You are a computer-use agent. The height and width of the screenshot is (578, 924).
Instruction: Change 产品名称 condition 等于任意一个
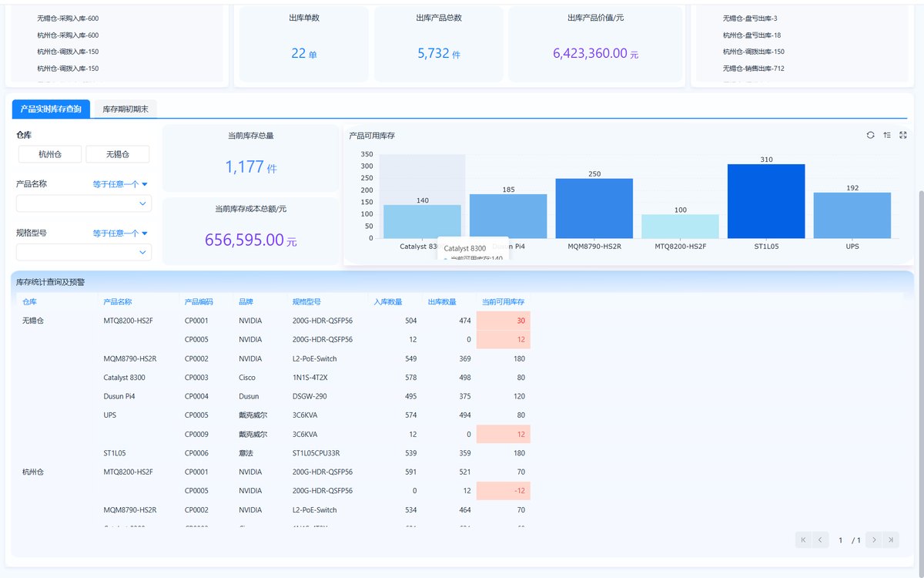(120, 184)
